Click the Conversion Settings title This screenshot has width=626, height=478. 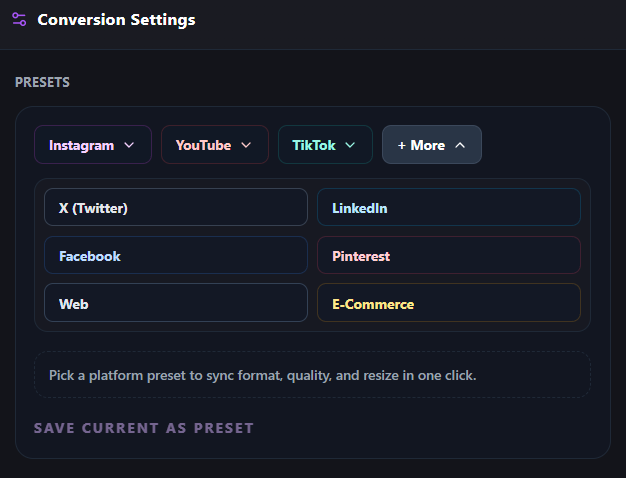point(116,20)
